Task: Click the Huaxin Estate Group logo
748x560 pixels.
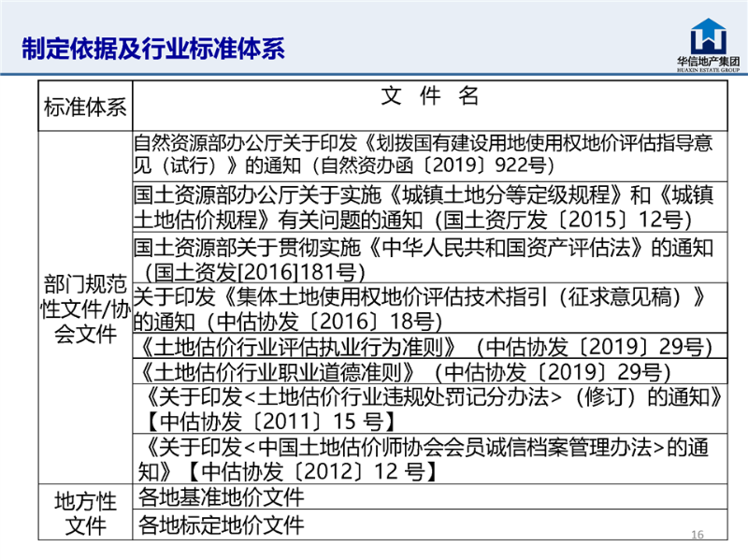Action: [x=709, y=45]
